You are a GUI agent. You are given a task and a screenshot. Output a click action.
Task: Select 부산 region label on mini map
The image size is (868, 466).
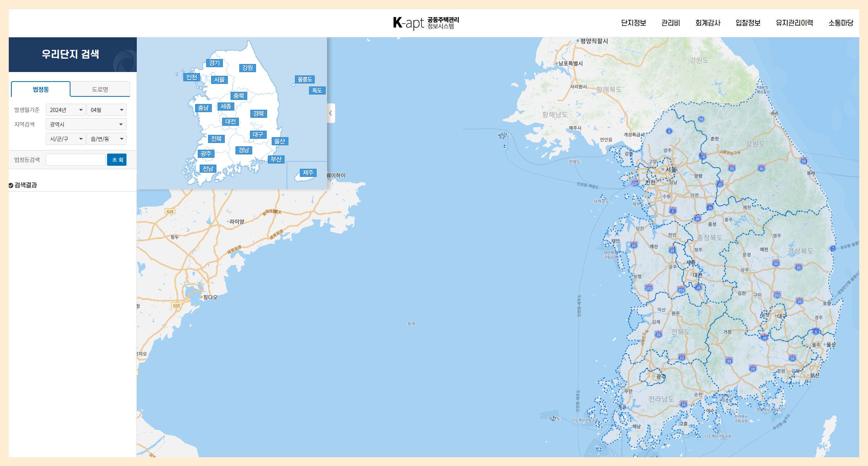[276, 159]
